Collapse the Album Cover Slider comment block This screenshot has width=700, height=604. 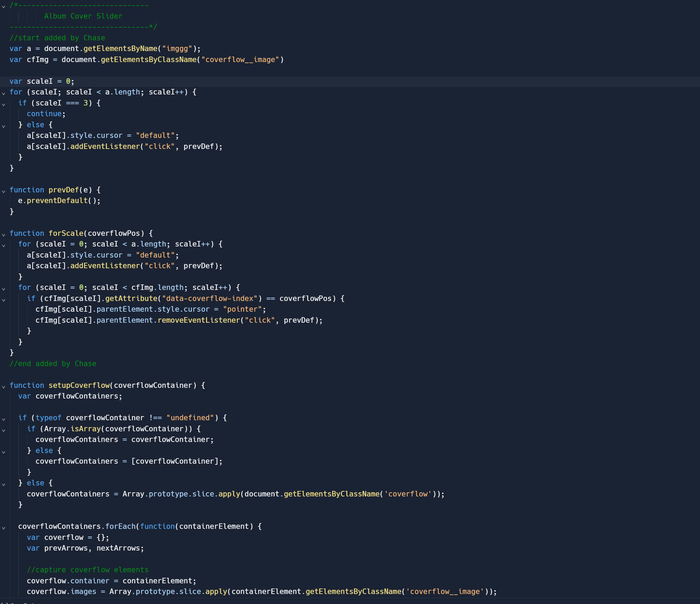(x=3, y=6)
